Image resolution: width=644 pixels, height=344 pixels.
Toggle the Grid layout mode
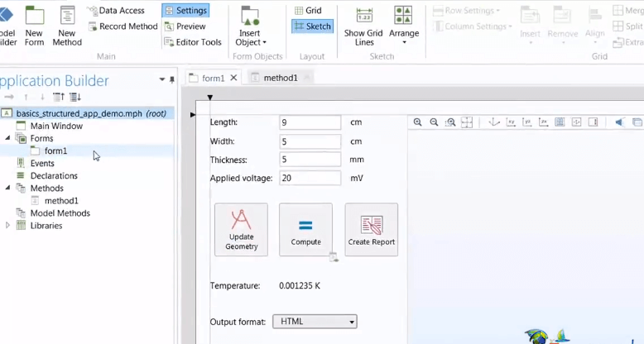coord(308,11)
